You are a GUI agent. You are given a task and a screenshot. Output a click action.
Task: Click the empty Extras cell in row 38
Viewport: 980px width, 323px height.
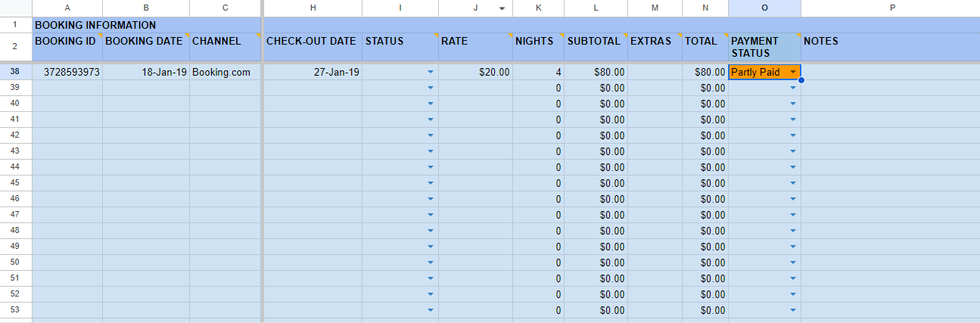point(655,72)
